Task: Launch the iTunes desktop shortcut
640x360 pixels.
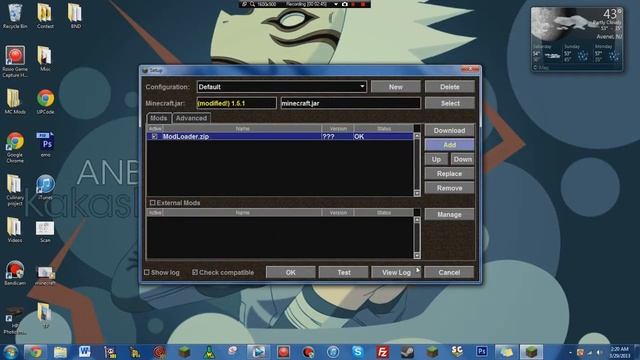Action: click(x=45, y=187)
